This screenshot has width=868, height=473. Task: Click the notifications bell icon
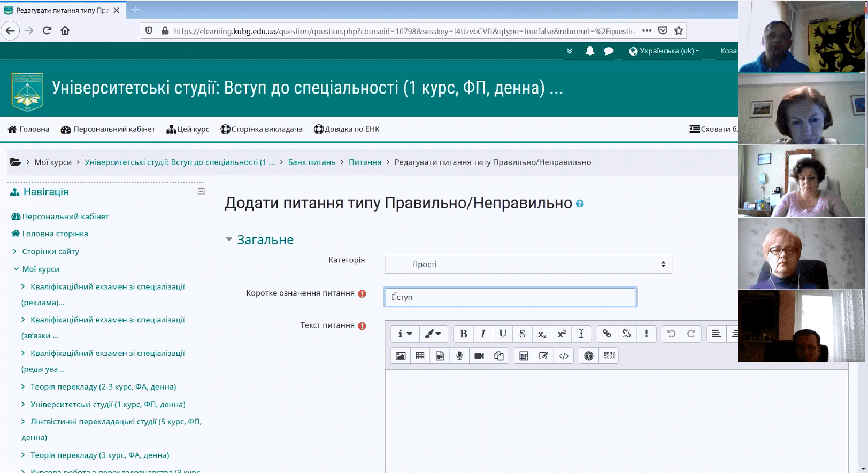tap(589, 51)
